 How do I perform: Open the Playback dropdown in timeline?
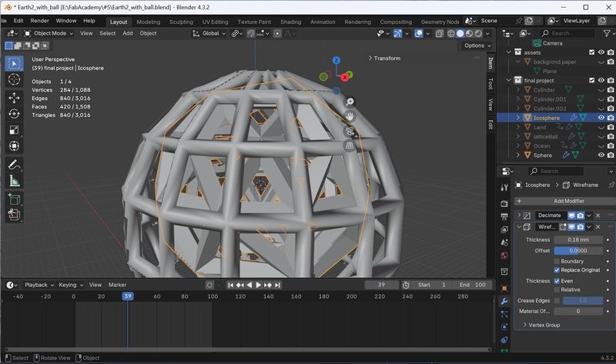coord(39,285)
